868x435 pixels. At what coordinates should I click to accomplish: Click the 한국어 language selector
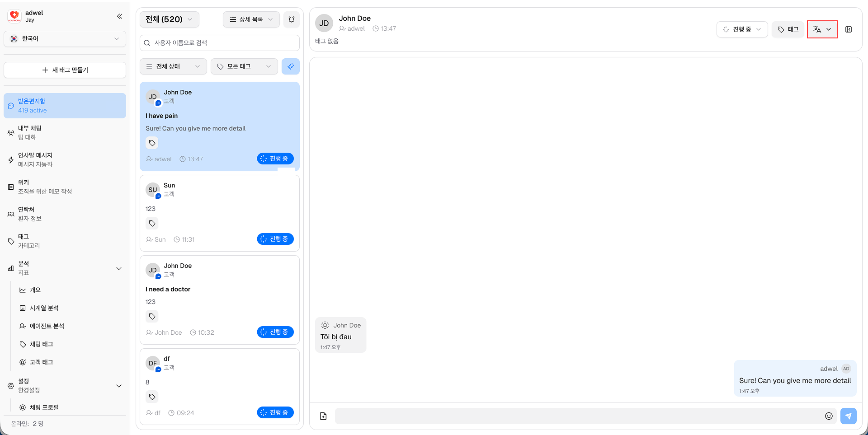[x=65, y=39]
